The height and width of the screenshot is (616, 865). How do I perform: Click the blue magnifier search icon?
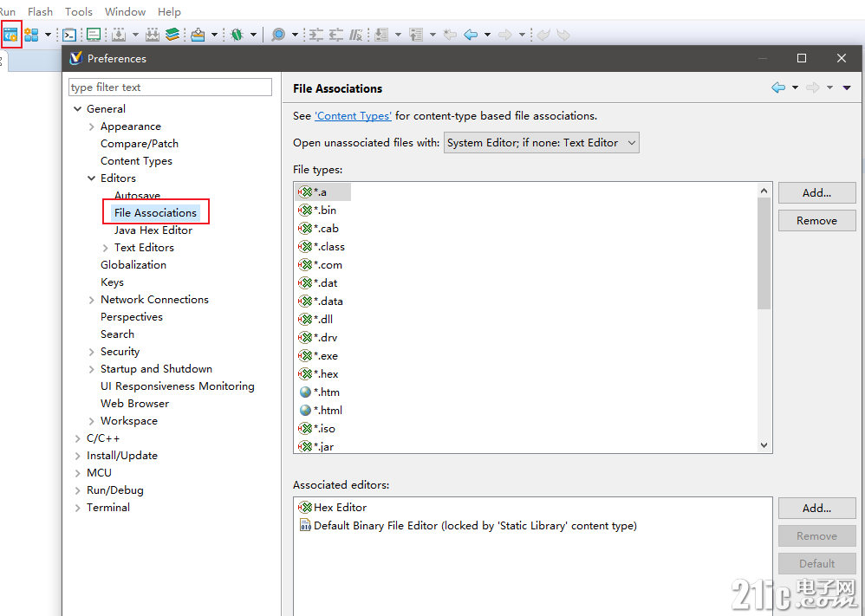click(x=278, y=35)
